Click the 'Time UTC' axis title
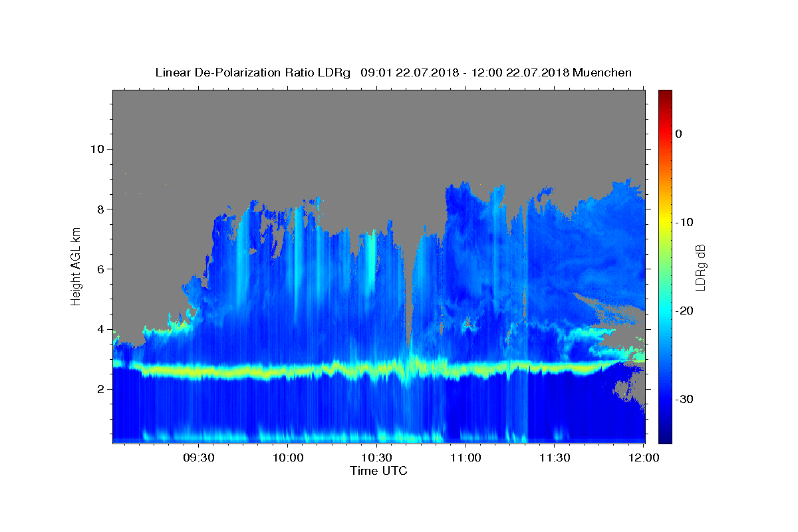 point(378,471)
